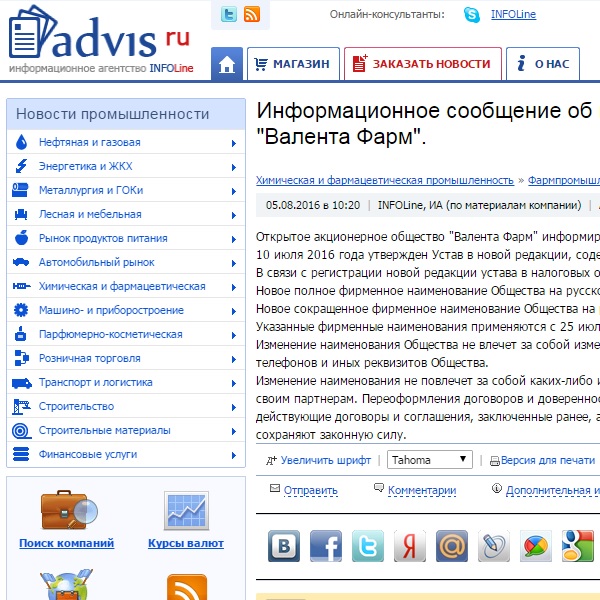Expand Нефтяная и газовая submenu arrow
The width and height of the screenshot is (600, 600).
[234, 143]
